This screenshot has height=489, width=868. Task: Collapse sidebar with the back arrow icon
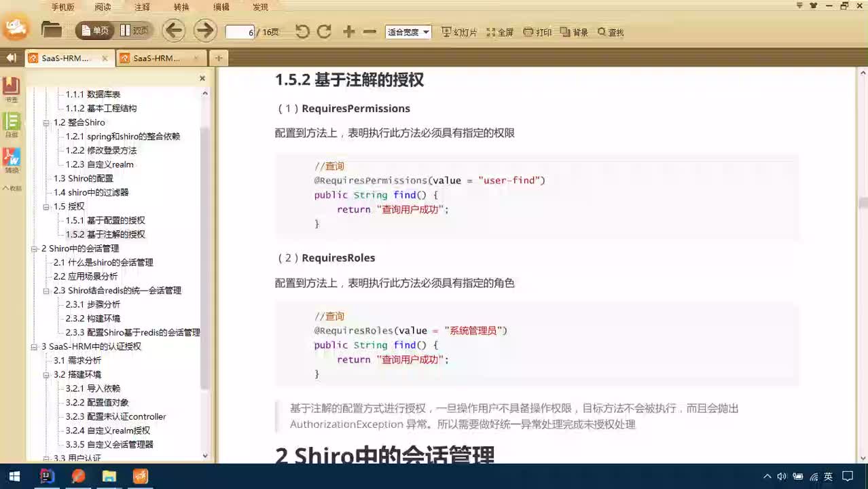[x=11, y=58]
